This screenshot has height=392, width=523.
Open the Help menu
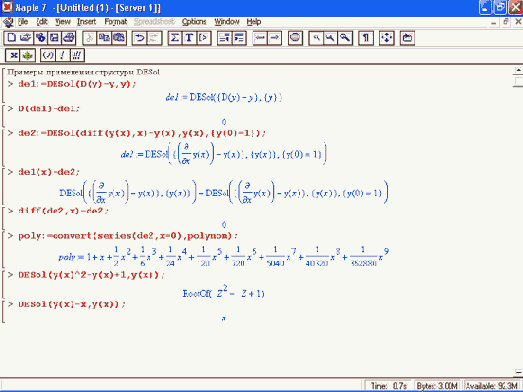254,22
